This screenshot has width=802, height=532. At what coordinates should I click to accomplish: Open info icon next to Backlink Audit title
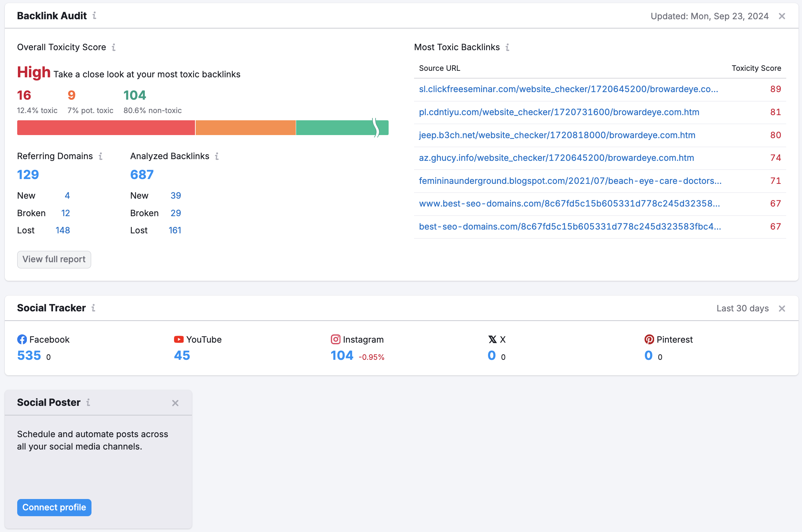(94, 16)
